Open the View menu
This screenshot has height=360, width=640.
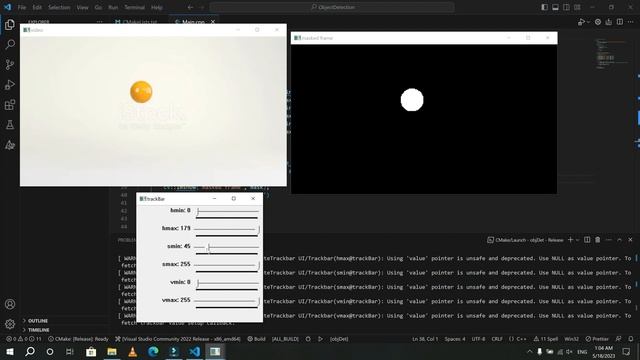(82, 7)
